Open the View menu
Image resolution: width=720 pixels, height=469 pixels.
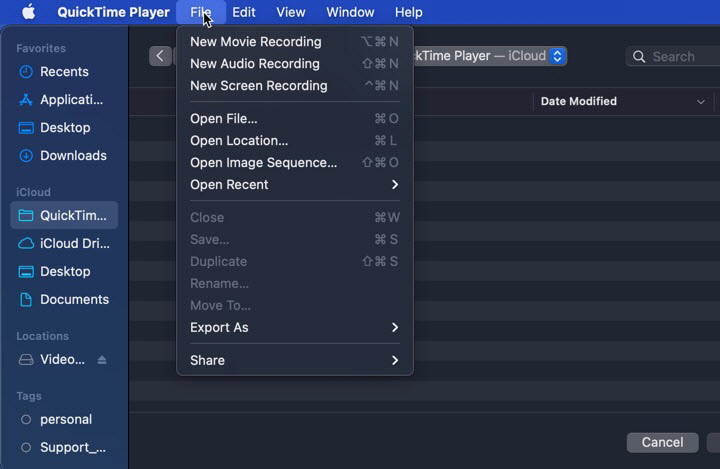point(291,12)
